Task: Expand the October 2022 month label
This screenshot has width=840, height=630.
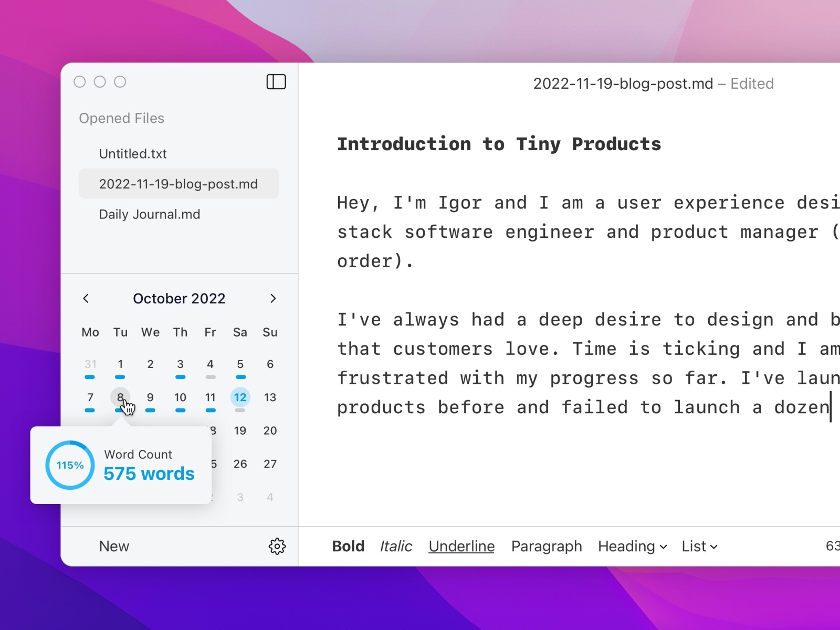Action: [x=179, y=298]
